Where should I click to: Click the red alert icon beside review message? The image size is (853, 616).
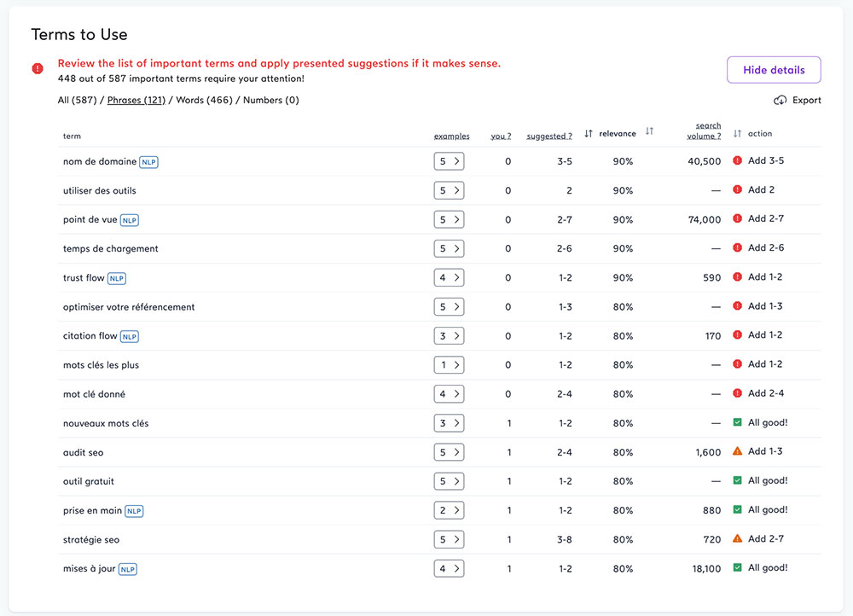coord(37,68)
